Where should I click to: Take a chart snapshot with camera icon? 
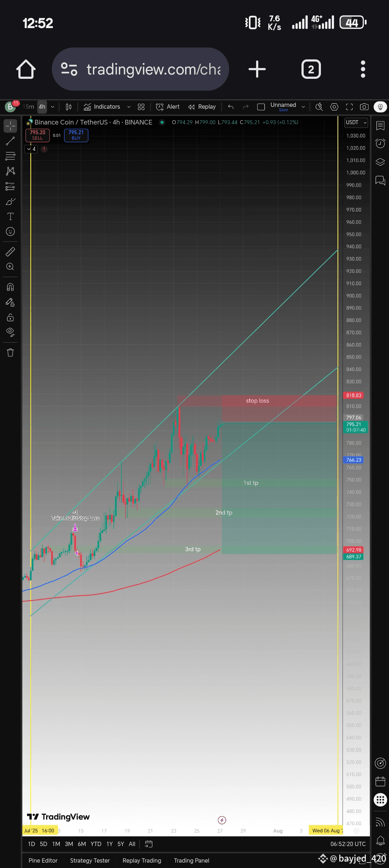(364, 107)
